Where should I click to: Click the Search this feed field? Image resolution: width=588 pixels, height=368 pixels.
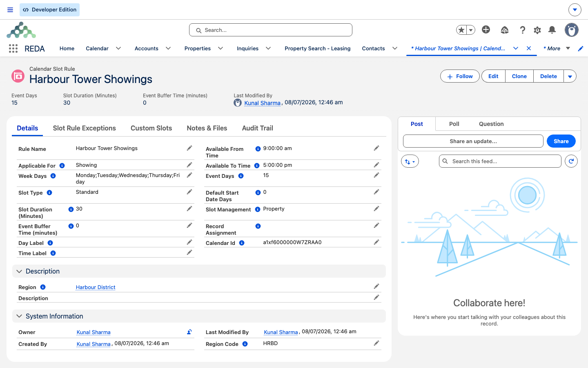(x=500, y=161)
